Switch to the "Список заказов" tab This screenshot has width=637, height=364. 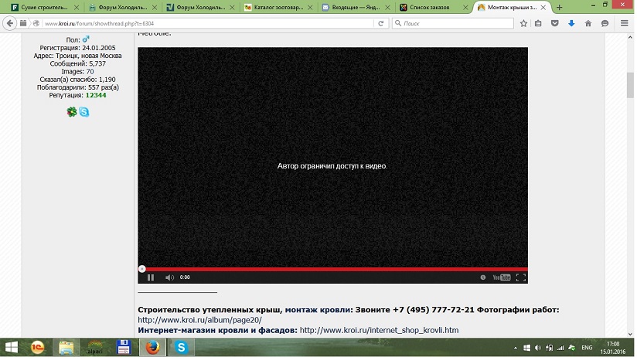click(429, 7)
